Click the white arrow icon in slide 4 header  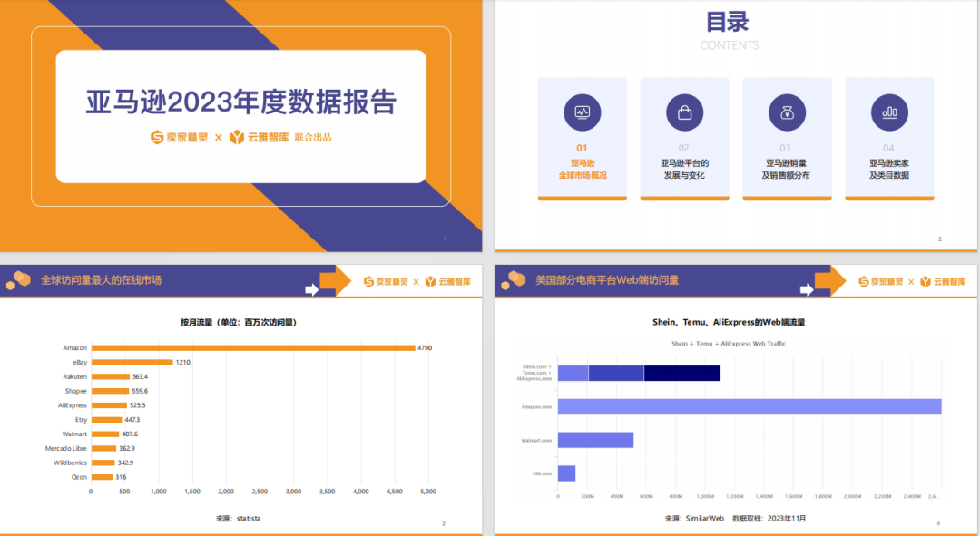pyautogui.click(x=808, y=291)
